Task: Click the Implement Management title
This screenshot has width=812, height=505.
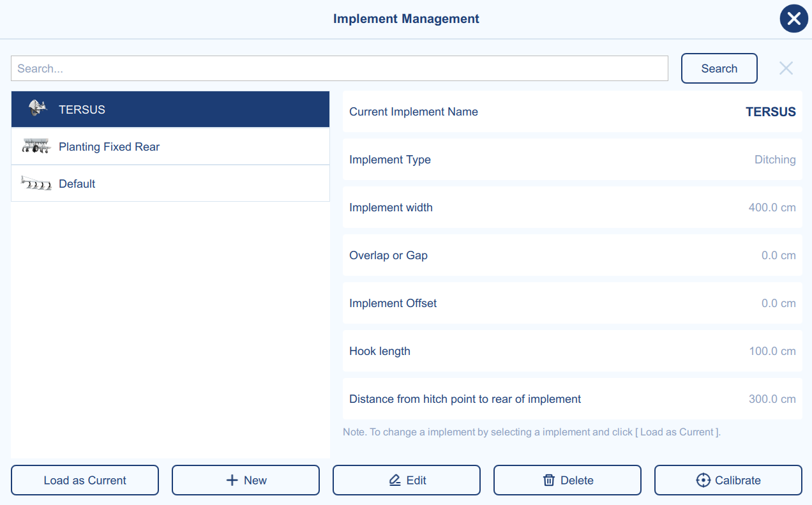Action: click(x=406, y=19)
